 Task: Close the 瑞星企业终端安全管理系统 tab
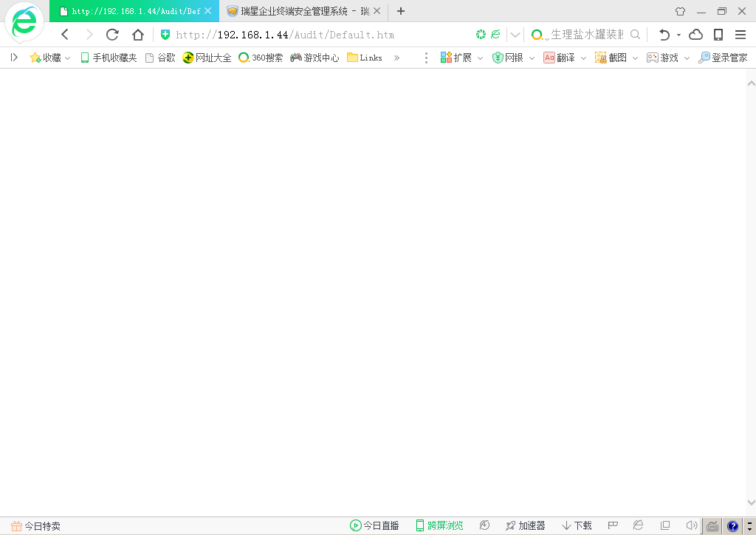coord(377,10)
